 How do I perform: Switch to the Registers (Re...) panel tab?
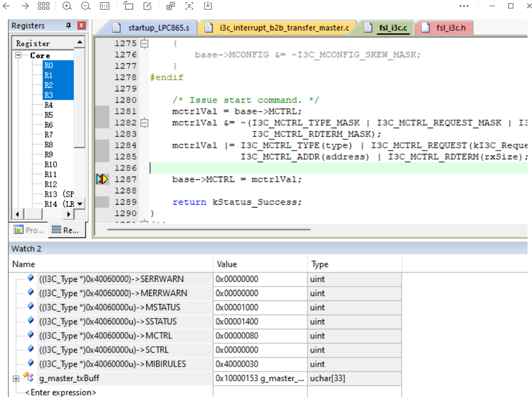click(65, 230)
